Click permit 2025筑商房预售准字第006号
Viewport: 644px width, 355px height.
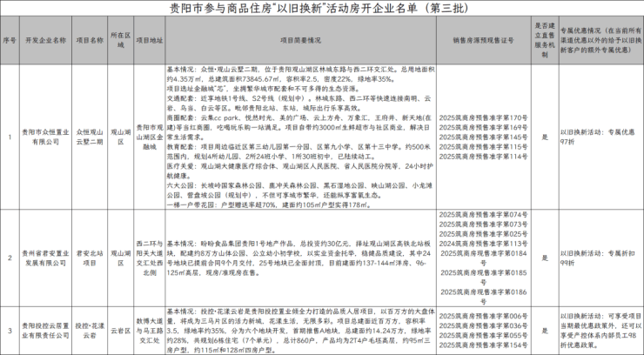click(x=483, y=317)
